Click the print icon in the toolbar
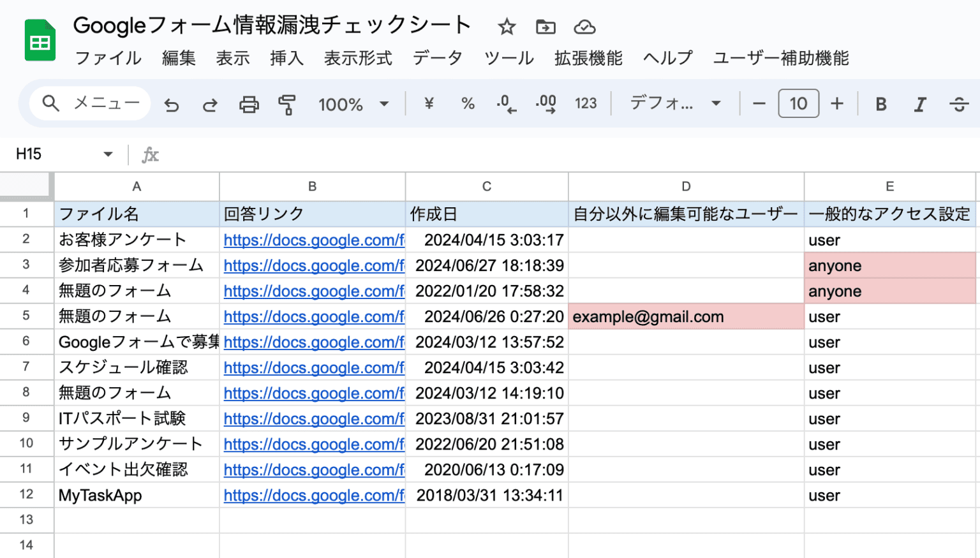 249,103
